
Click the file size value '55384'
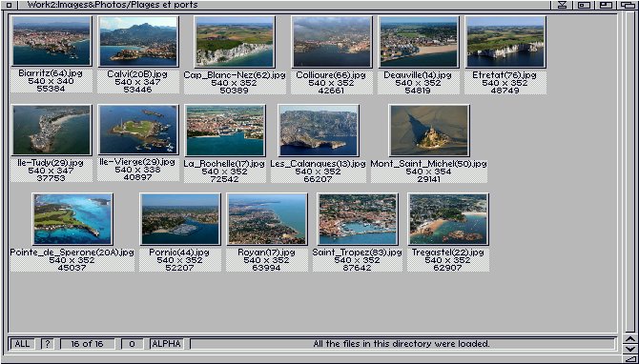(x=51, y=89)
